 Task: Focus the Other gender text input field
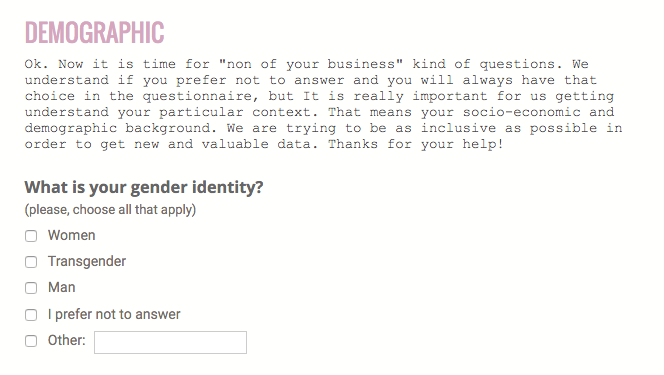(x=170, y=342)
